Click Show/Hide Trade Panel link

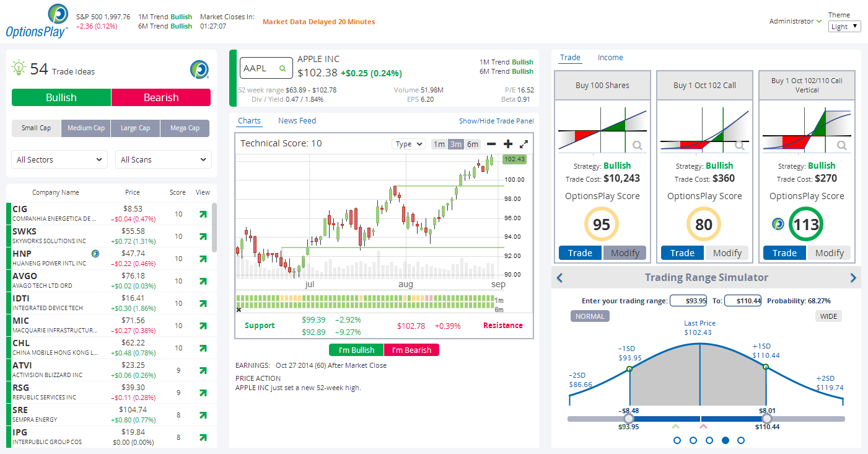(496, 121)
